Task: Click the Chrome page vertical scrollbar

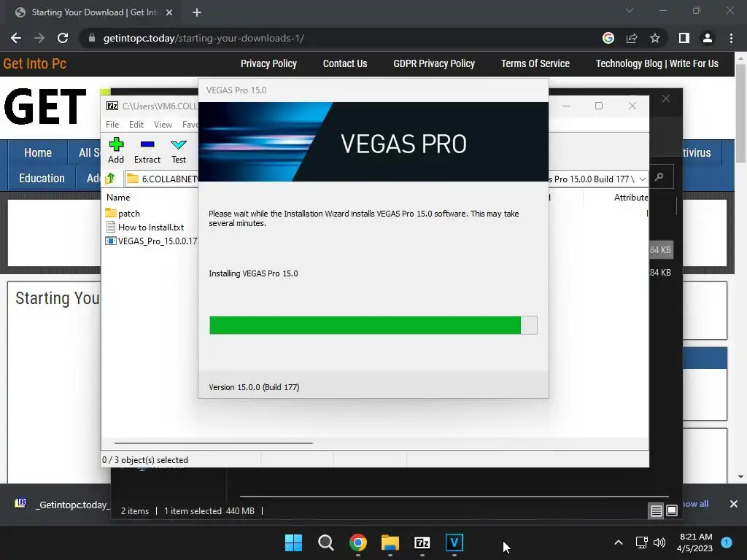Action: coord(740,113)
